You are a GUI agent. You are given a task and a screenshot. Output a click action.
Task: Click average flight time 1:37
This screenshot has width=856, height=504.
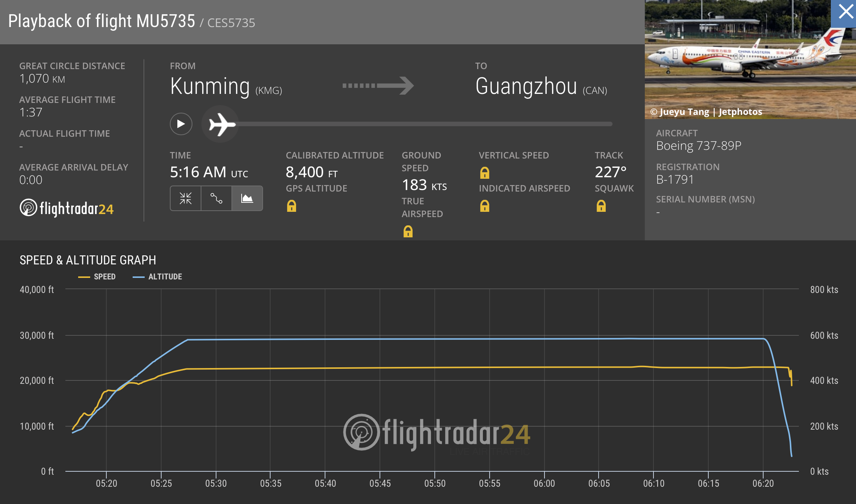point(31,112)
